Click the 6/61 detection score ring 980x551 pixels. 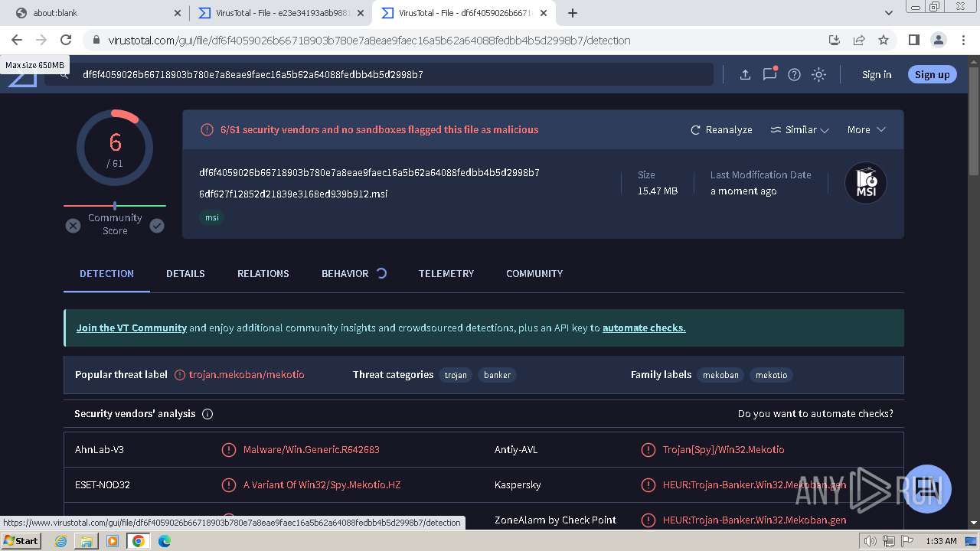(115, 148)
